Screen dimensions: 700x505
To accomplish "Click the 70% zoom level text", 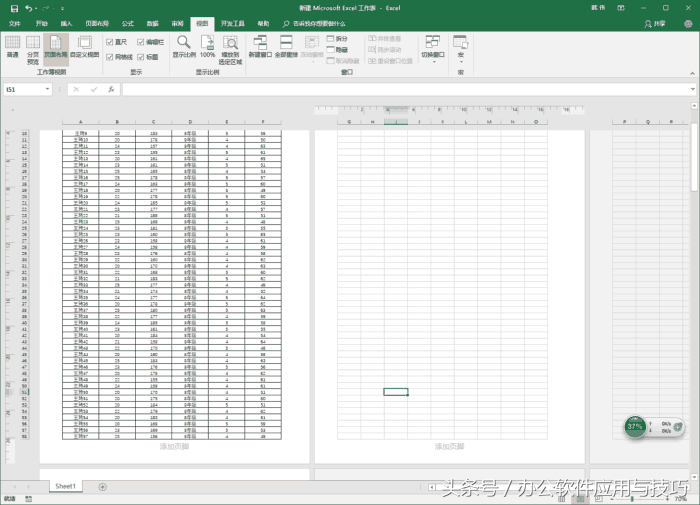I will 681,499.
